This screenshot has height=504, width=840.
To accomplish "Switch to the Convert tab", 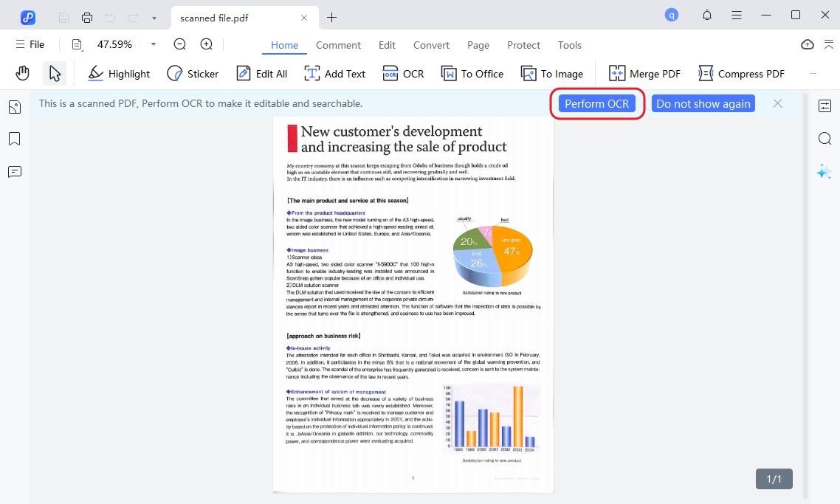I will pos(431,45).
